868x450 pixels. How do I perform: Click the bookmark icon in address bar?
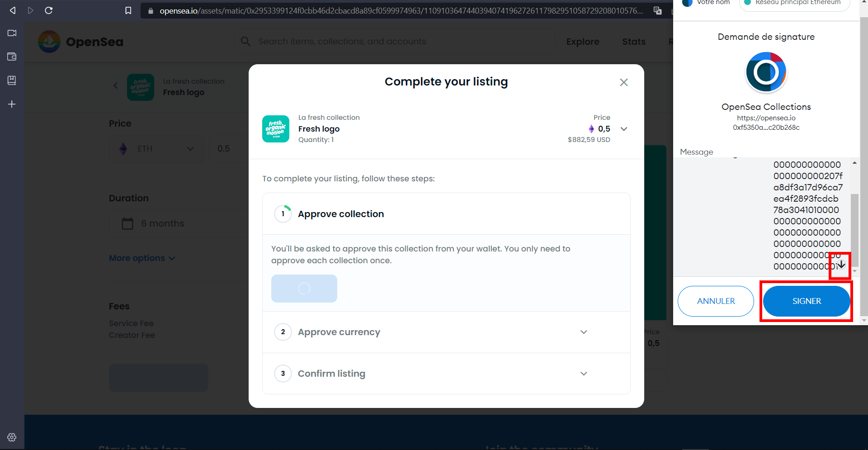point(128,10)
